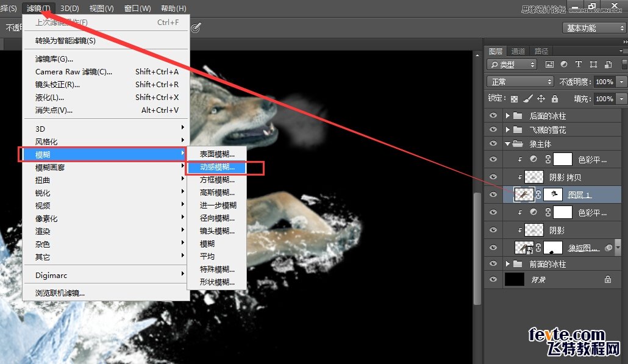The width and height of the screenshot is (628, 364).
Task: Click lock image pixels brush icon
Action: pyautogui.click(x=528, y=99)
